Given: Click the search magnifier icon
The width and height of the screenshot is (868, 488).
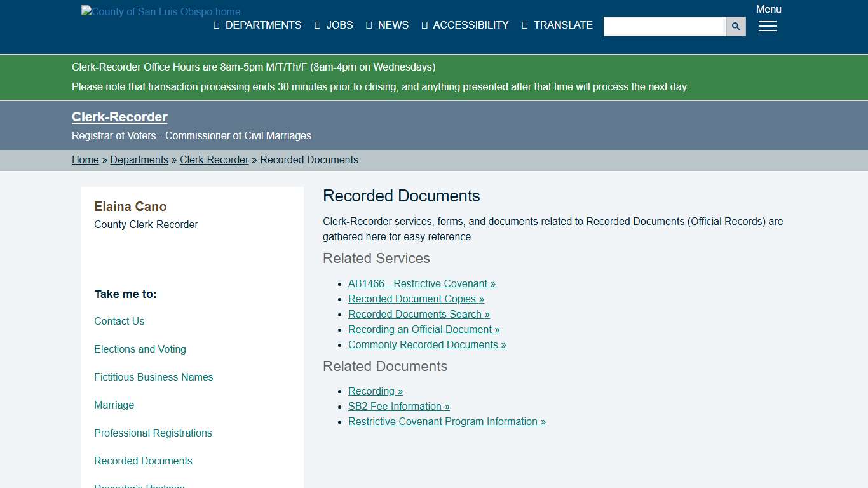Looking at the screenshot, I should (x=735, y=26).
